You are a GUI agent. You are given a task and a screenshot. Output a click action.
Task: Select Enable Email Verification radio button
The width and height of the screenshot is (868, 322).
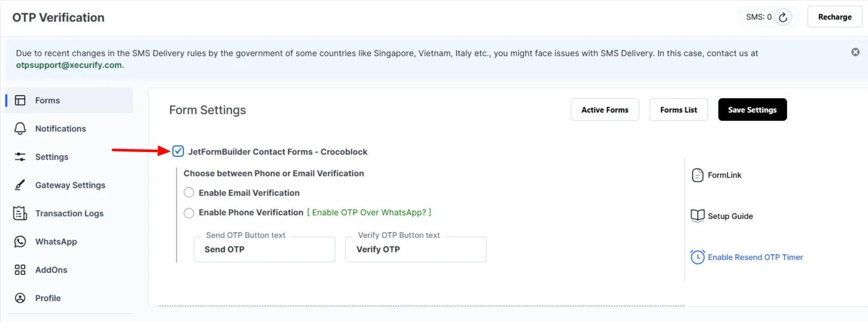tap(189, 193)
